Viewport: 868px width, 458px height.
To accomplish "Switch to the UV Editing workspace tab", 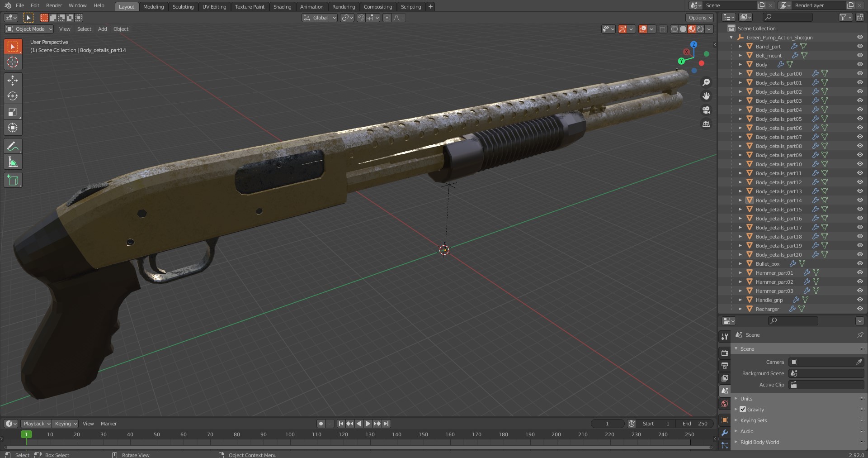I will click(x=214, y=7).
